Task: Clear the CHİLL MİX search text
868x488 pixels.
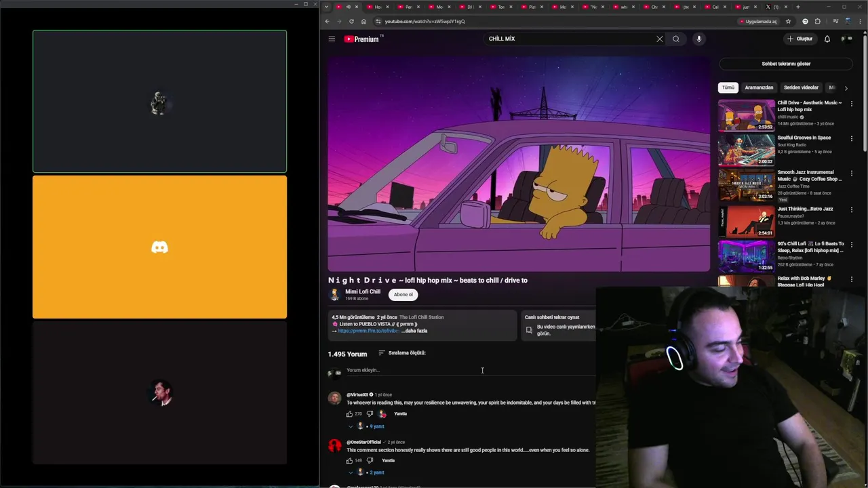Action: [659, 39]
